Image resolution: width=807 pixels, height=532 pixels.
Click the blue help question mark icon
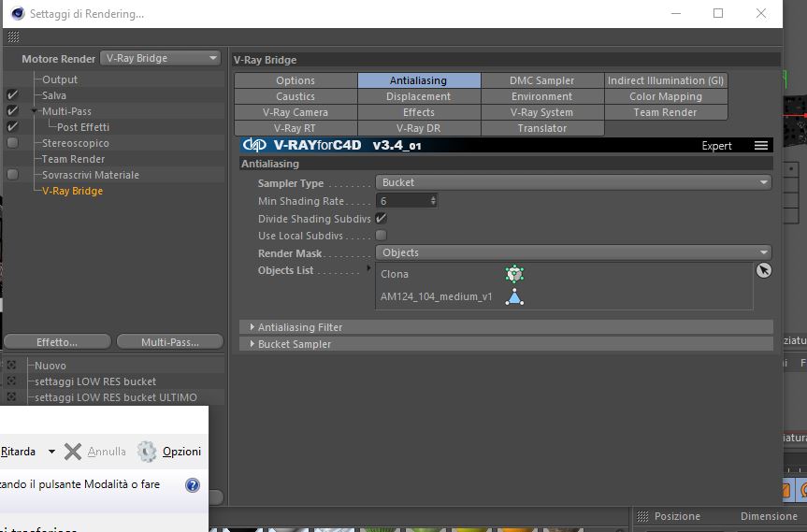click(x=193, y=485)
